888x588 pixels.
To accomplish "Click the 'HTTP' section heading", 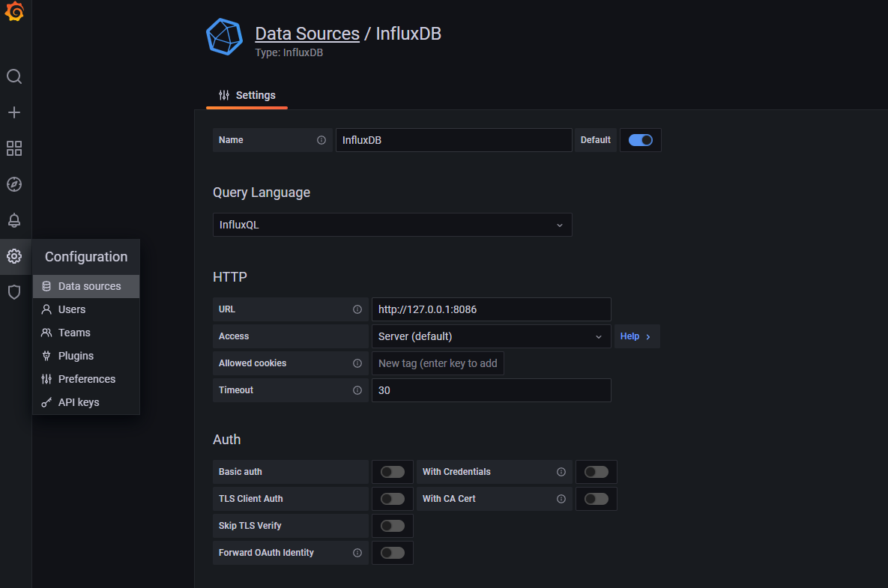I will (230, 276).
